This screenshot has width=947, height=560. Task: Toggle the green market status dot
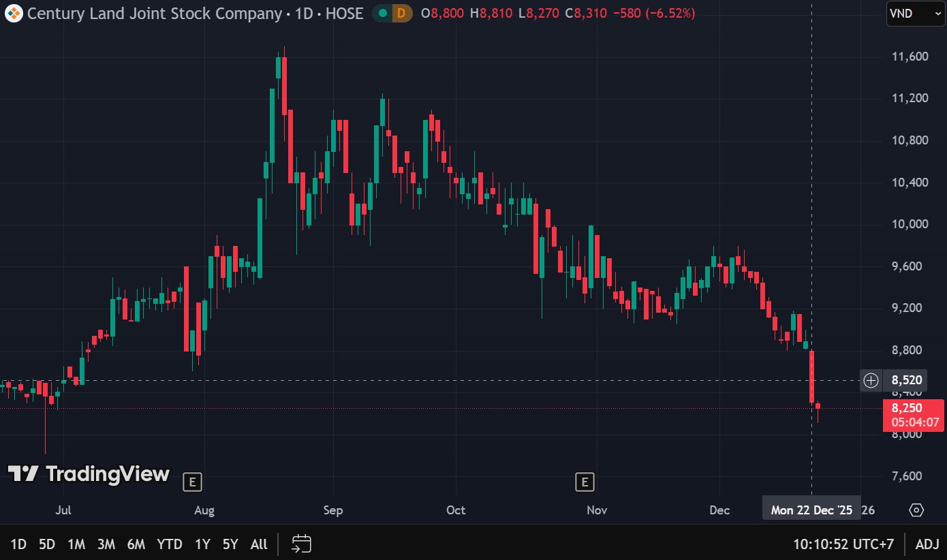[x=383, y=13]
